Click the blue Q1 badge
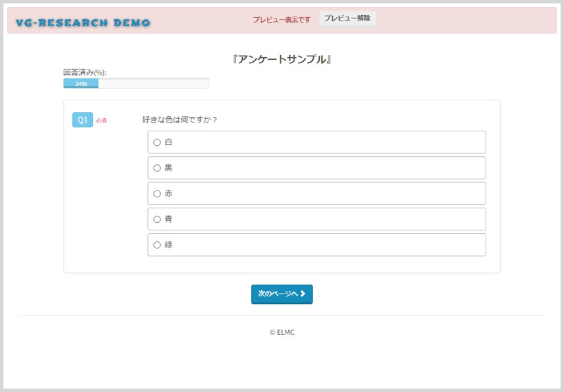Image resolution: width=564 pixels, height=392 pixels. (82, 120)
